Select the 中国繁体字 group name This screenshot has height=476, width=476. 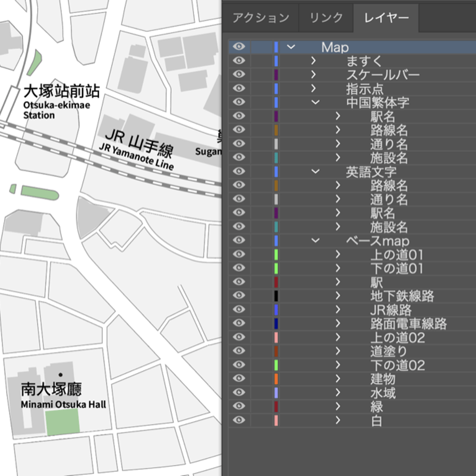[x=378, y=102]
